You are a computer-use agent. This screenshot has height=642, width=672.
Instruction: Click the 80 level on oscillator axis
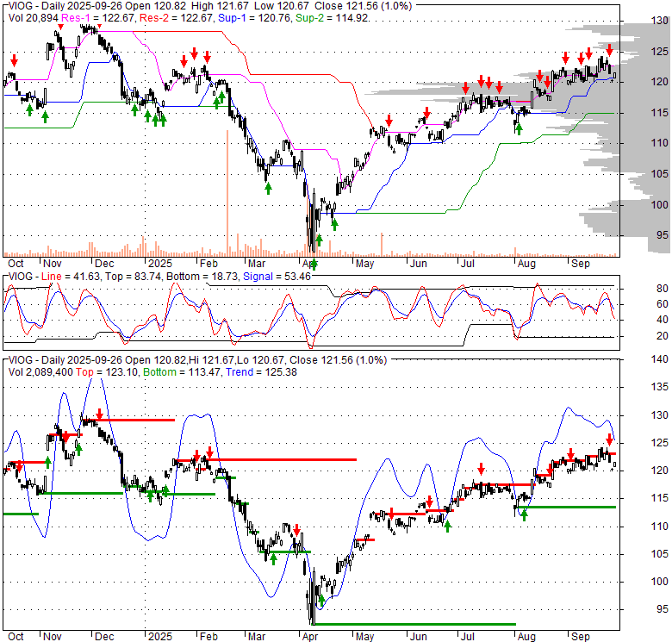point(663,289)
